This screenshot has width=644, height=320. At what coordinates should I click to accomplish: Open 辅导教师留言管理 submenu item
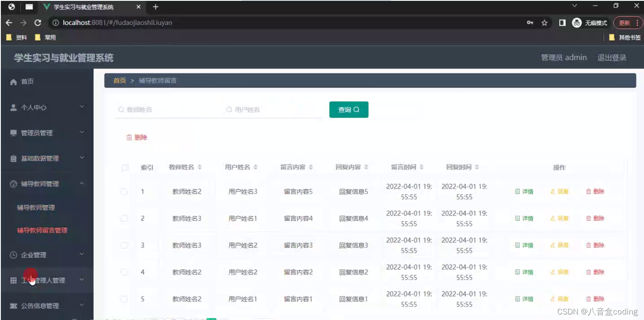coord(42,231)
